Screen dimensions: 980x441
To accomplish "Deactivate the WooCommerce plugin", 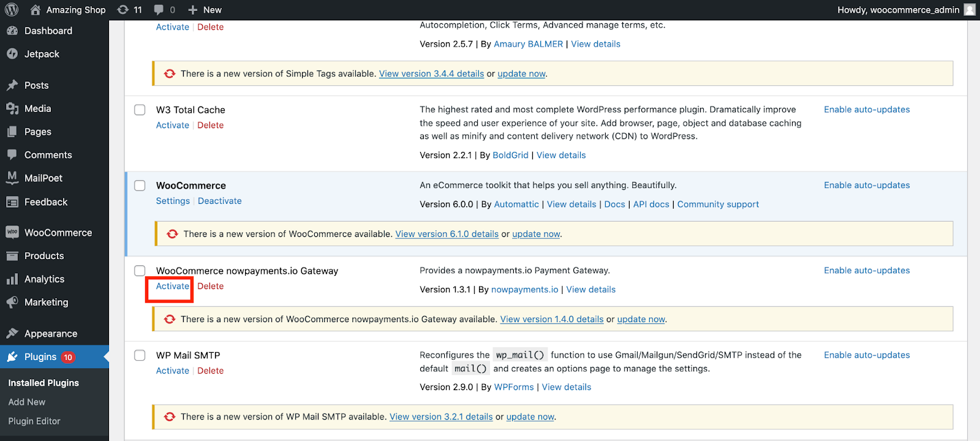I will coord(220,201).
